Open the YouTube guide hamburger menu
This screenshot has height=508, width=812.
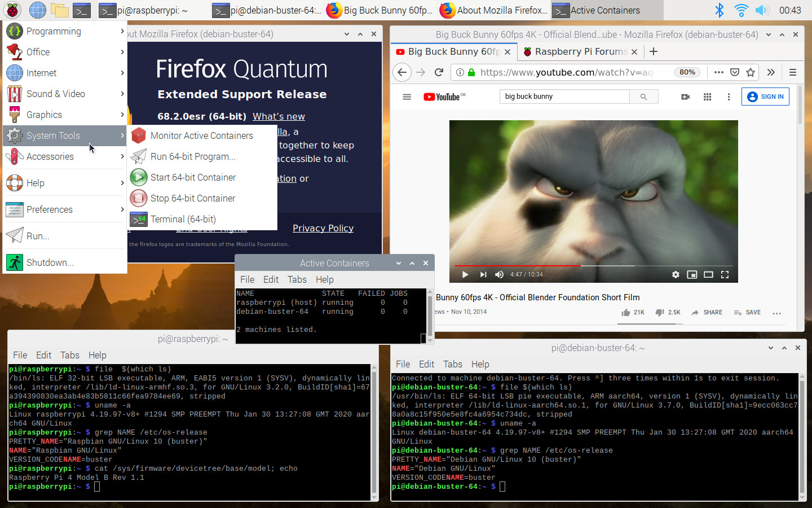(x=407, y=97)
